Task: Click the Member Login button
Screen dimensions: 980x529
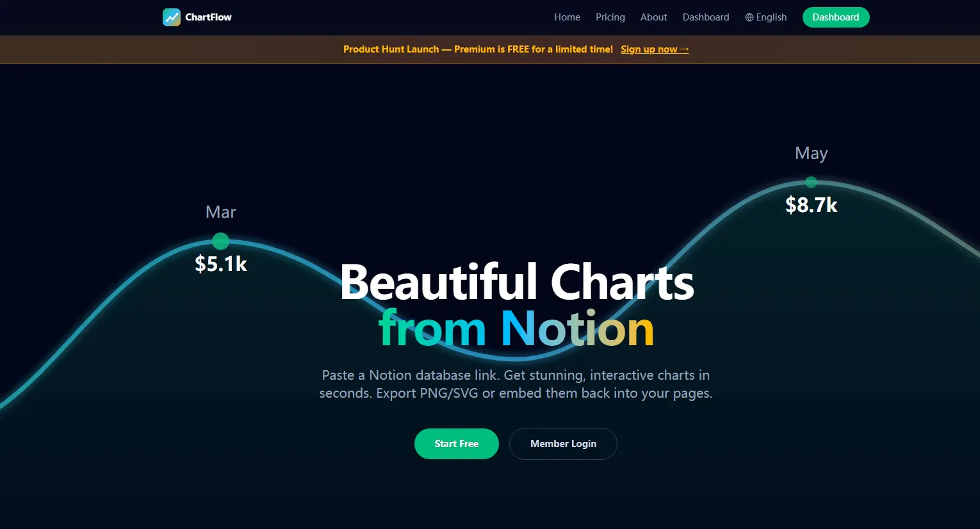Action: 563,444
